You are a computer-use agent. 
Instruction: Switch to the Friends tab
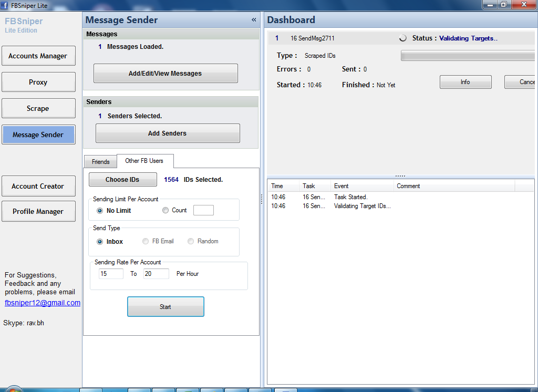(x=100, y=162)
